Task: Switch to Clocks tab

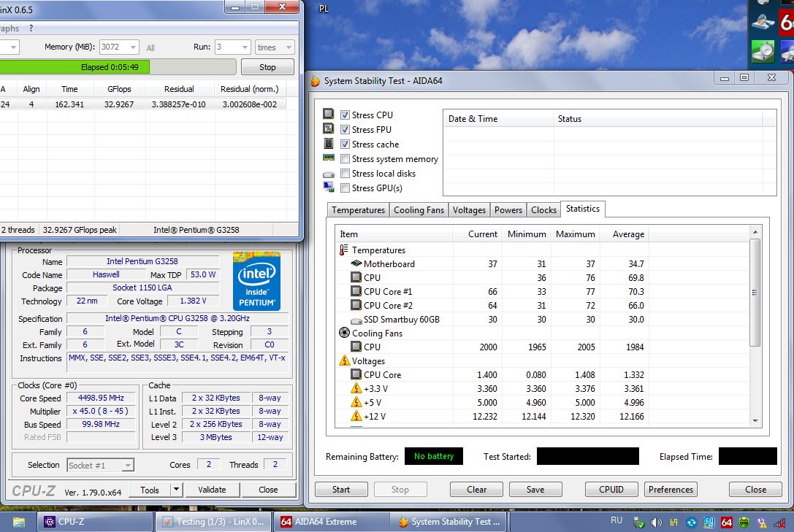Action: tap(544, 210)
